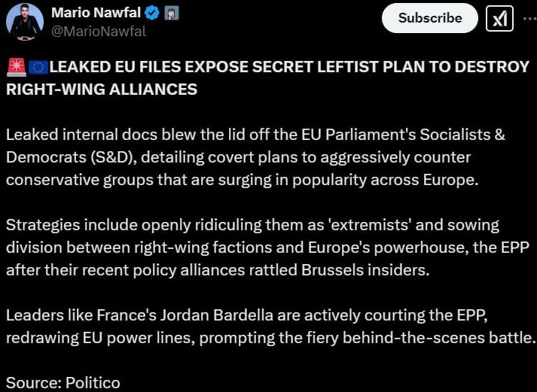This screenshot has height=392, width=537.
Task: Click the paragraph starting 'Leaked internal docs'
Action: (255, 135)
